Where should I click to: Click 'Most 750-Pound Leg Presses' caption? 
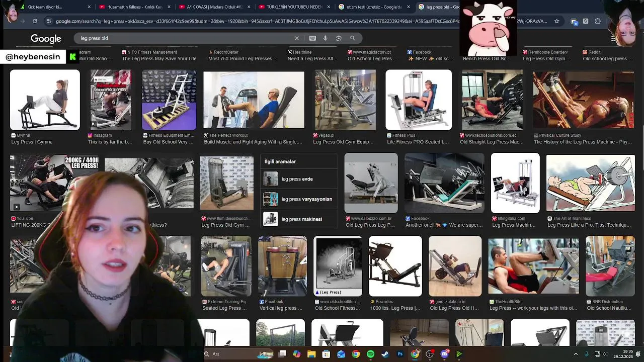click(243, 59)
